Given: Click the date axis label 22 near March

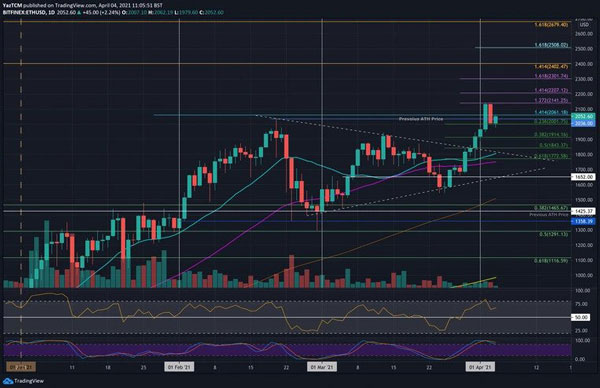Looking at the screenshot, I should (429, 367).
